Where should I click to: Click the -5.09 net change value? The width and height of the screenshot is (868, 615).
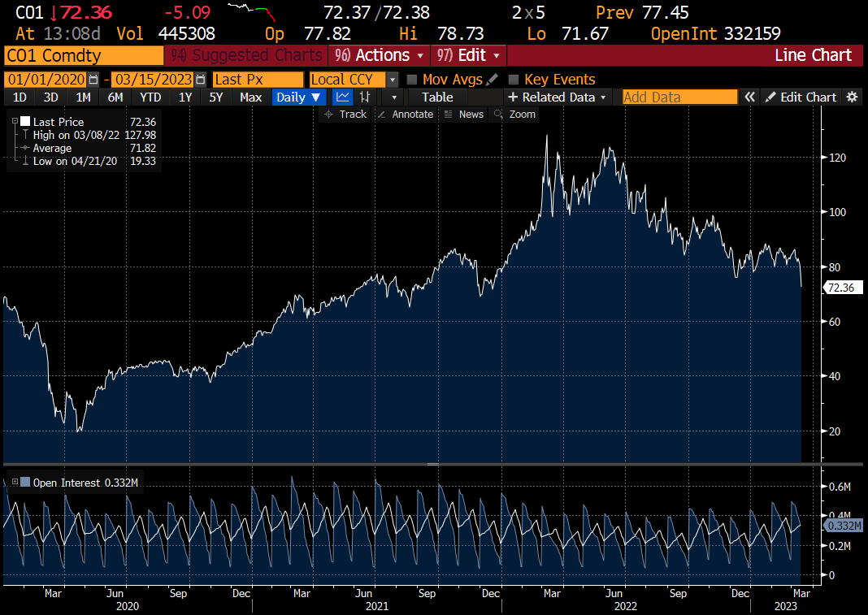(187, 12)
